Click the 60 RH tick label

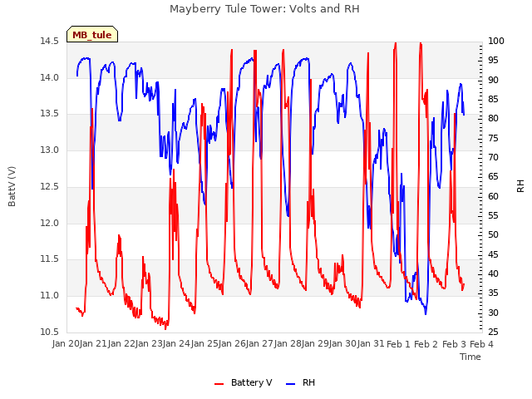[493, 196]
